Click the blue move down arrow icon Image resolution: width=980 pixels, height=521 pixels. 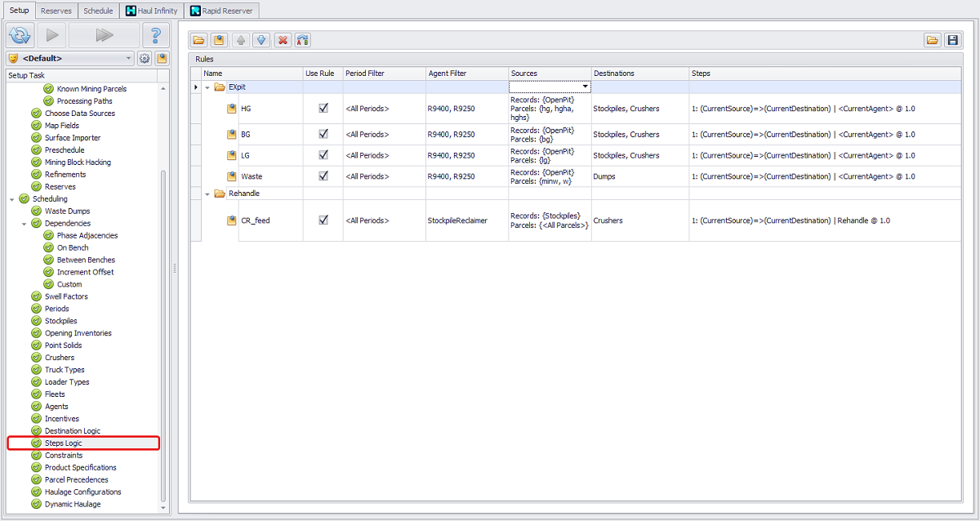(x=261, y=40)
